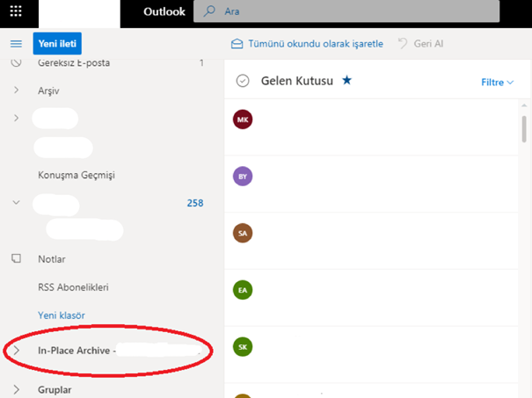Click the Outlook brand title
Image resolution: width=532 pixels, height=398 pixels.
pyautogui.click(x=164, y=11)
